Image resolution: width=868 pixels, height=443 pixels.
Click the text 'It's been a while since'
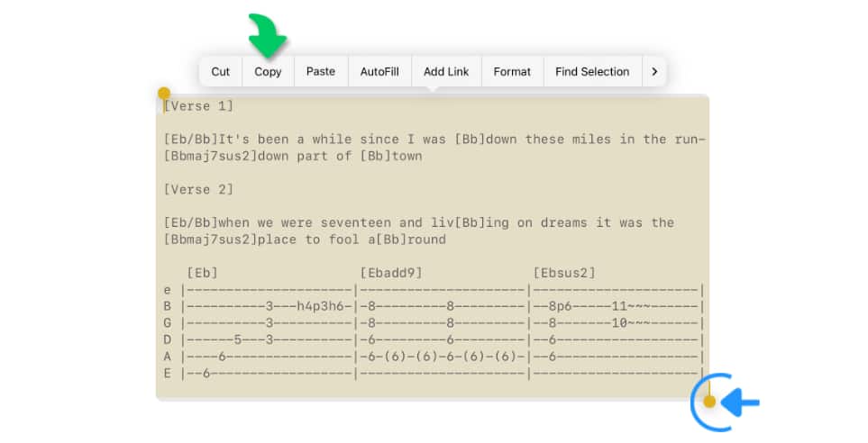[305, 139]
